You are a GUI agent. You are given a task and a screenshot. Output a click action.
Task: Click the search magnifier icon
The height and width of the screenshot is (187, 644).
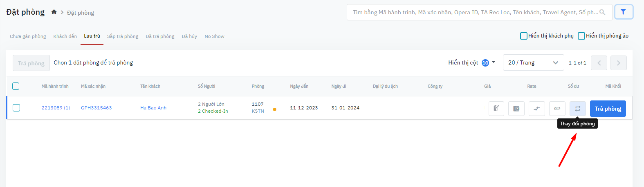tap(602, 12)
